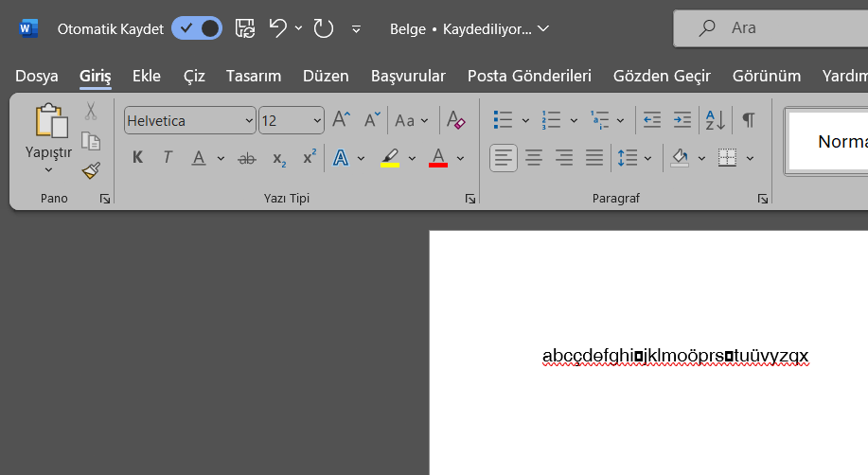This screenshot has width=868, height=475.
Task: Align text left
Action: 504,158
